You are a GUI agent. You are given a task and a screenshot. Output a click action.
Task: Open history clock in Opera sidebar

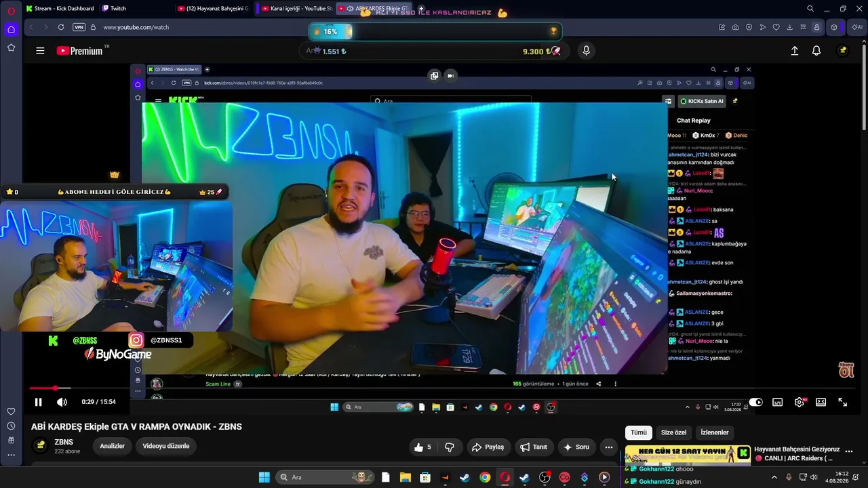(x=11, y=426)
